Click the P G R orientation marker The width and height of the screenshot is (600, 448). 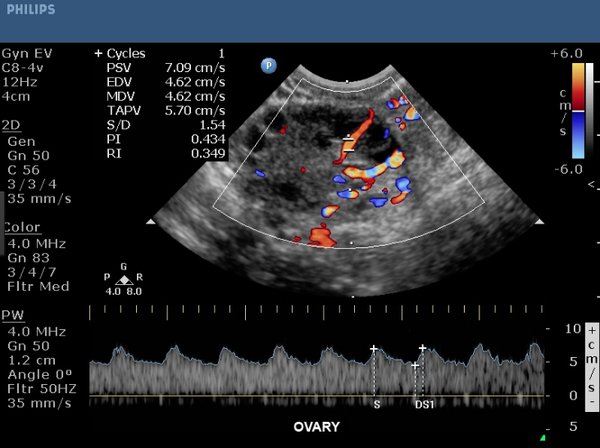[123, 277]
